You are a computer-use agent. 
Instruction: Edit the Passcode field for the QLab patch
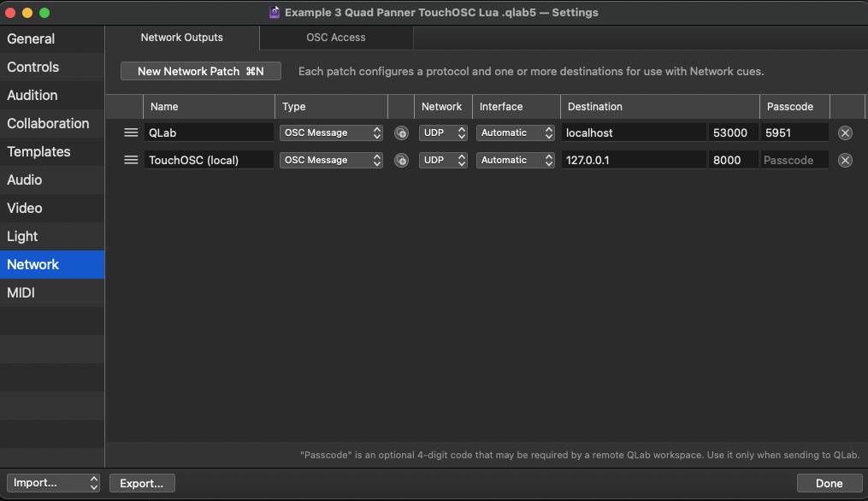794,133
